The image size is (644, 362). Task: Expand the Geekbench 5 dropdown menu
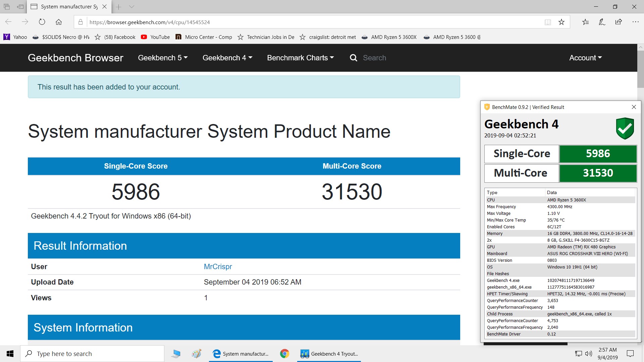163,58
